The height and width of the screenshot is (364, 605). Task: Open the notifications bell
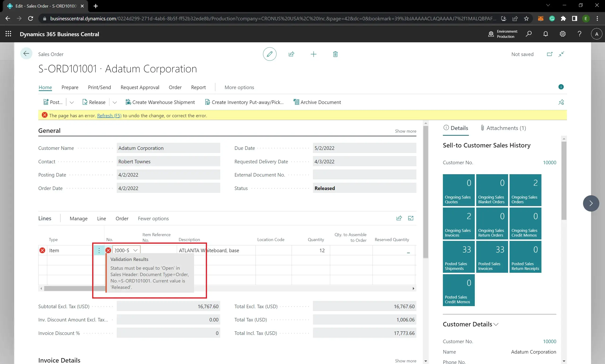point(545,34)
